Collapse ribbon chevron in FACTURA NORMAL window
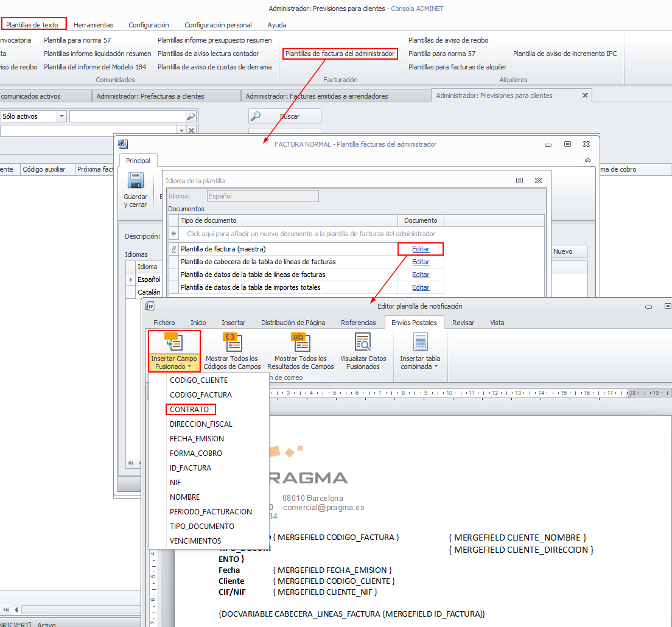This screenshot has height=627, width=672. coord(587,160)
